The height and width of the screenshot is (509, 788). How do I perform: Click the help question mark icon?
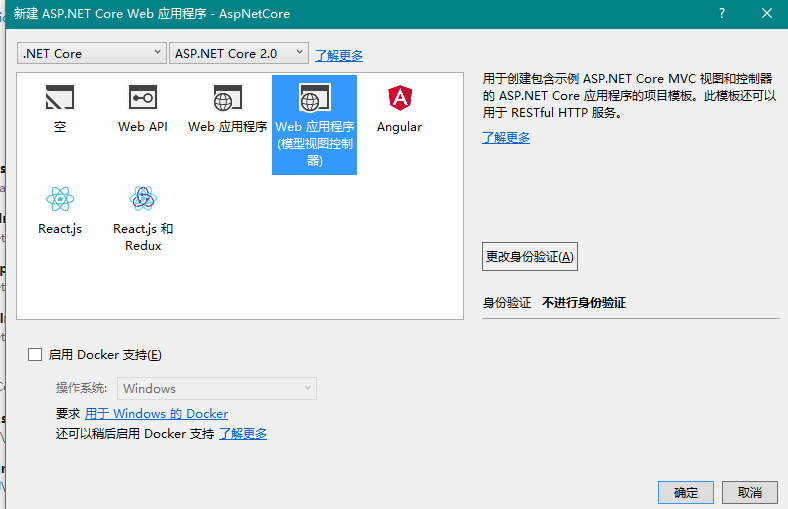(722, 14)
